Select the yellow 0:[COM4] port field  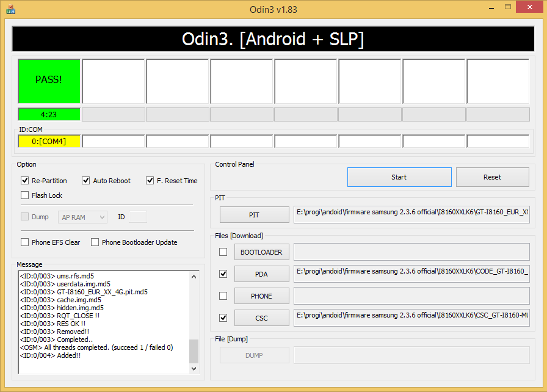tap(49, 142)
